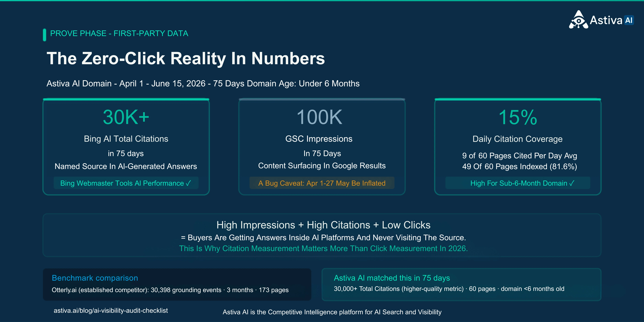Click 'High Impressions + High Citations + Low Clicks'
Screen dimensions: 644x322
323,225
